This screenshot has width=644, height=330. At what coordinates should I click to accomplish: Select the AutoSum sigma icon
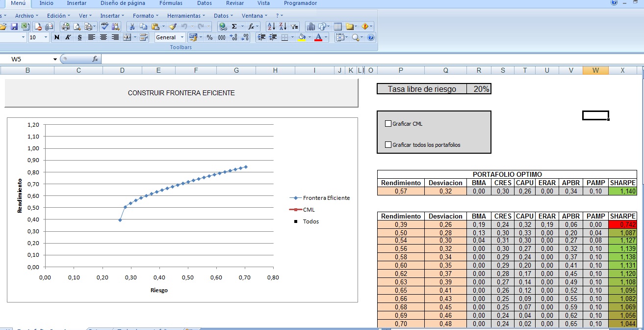[x=234, y=26]
